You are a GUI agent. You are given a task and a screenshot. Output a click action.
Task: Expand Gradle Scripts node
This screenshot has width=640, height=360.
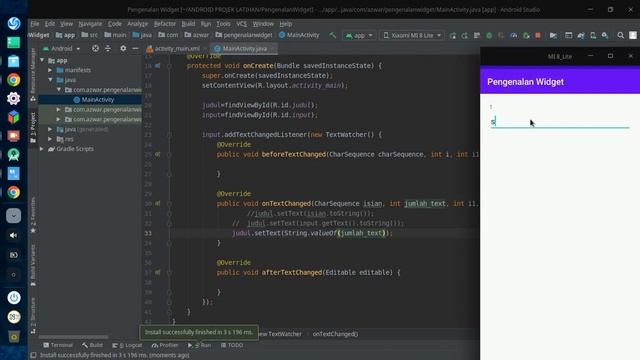(x=42, y=149)
